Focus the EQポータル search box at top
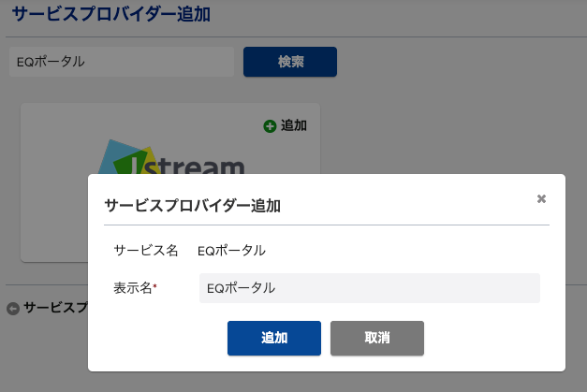 (122, 62)
